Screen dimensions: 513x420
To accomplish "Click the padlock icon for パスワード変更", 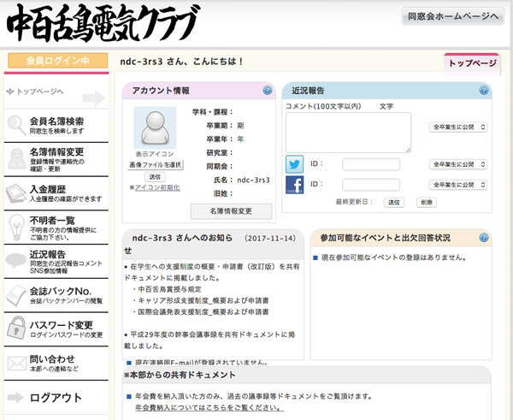I will 15,327.
